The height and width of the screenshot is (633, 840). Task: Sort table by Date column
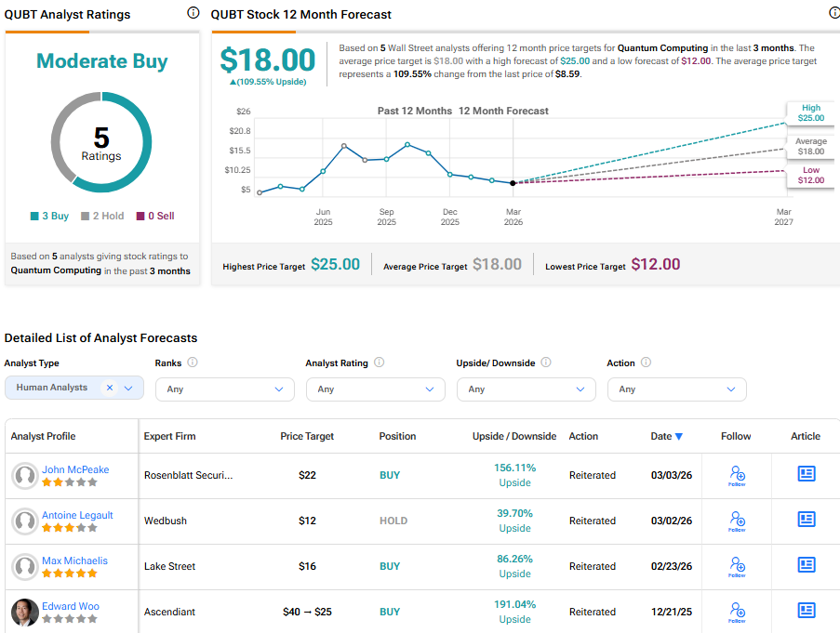tap(666, 436)
